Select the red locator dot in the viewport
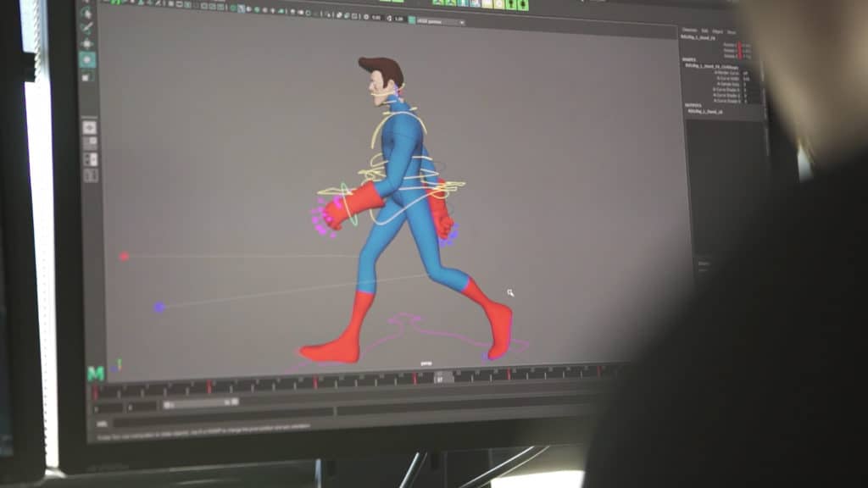 (x=124, y=256)
